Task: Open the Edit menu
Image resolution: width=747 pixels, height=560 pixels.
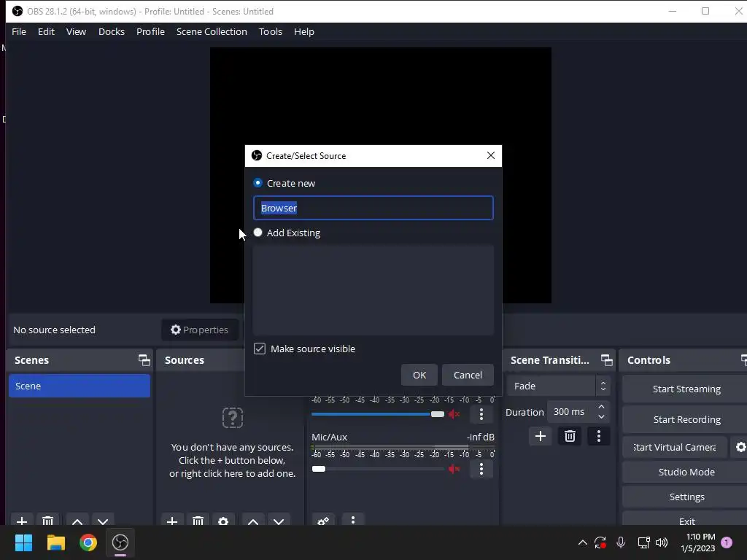Action: coord(46,31)
